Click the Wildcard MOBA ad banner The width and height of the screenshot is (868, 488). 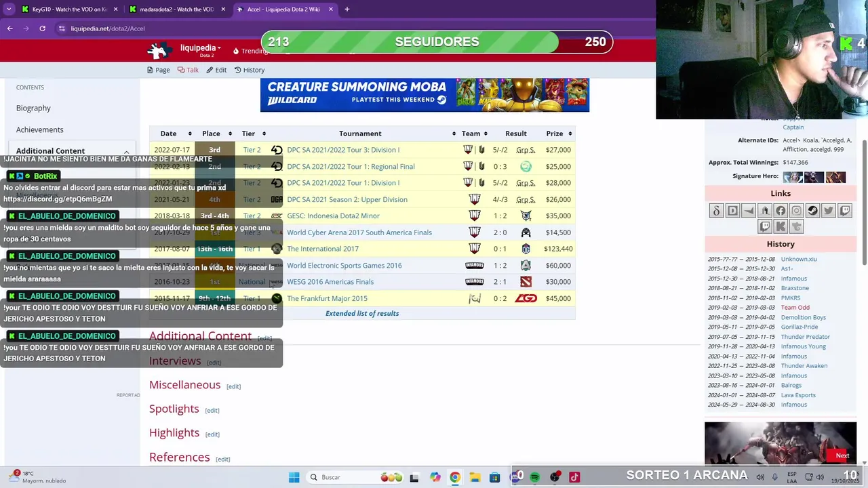coord(425,95)
